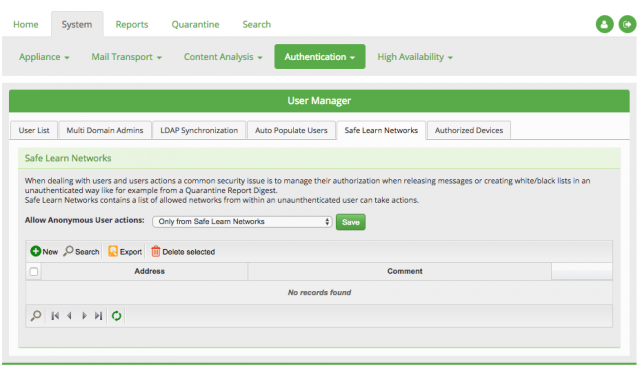Viewport: 640px width, 371px height.
Task: Open the Quarantine tab
Action: click(196, 24)
